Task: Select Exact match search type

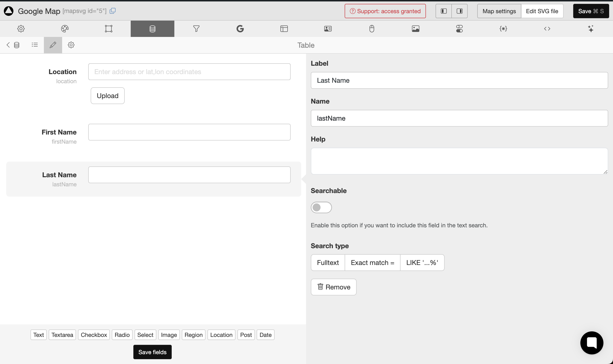Action: (x=372, y=262)
